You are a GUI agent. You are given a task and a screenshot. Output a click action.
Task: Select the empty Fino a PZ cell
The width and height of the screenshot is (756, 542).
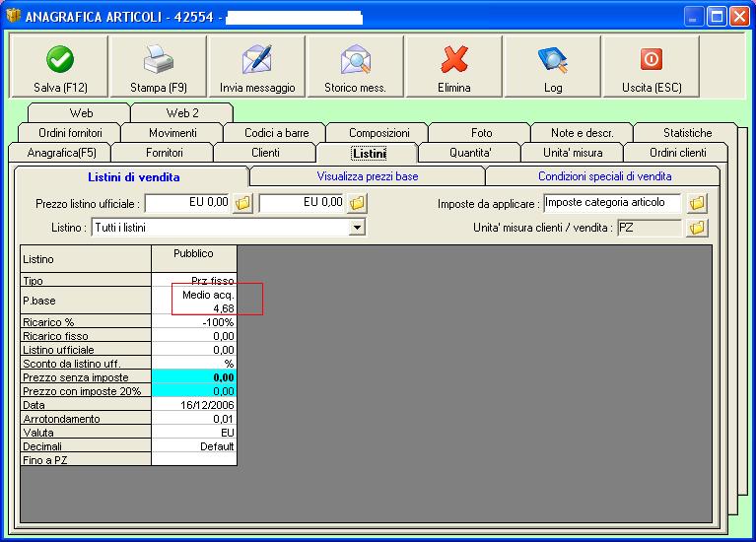(194, 459)
